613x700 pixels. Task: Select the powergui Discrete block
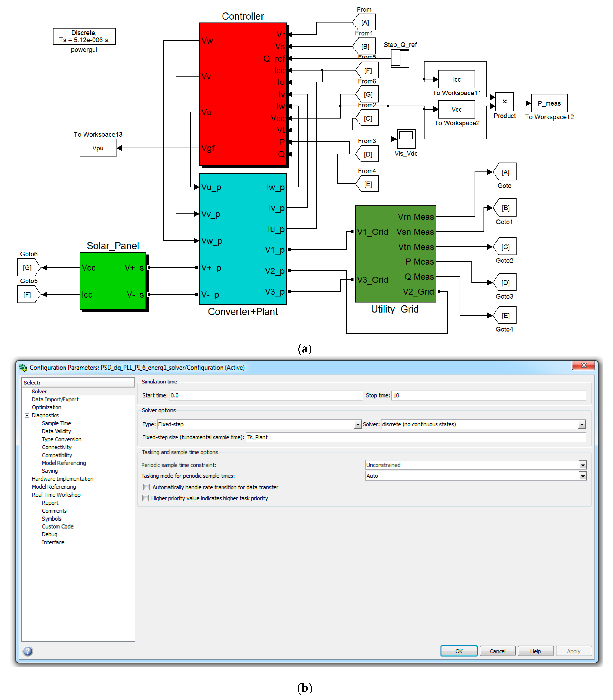(84, 36)
